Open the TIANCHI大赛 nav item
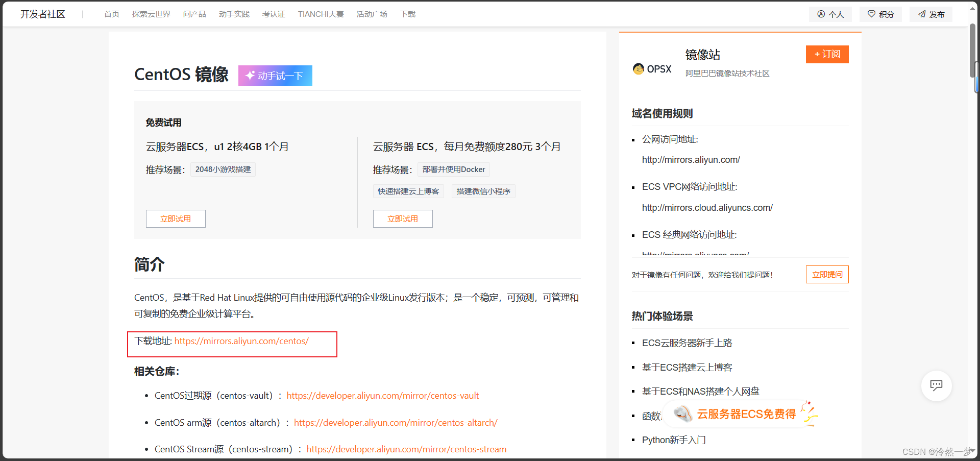This screenshot has width=980, height=461. (321, 14)
